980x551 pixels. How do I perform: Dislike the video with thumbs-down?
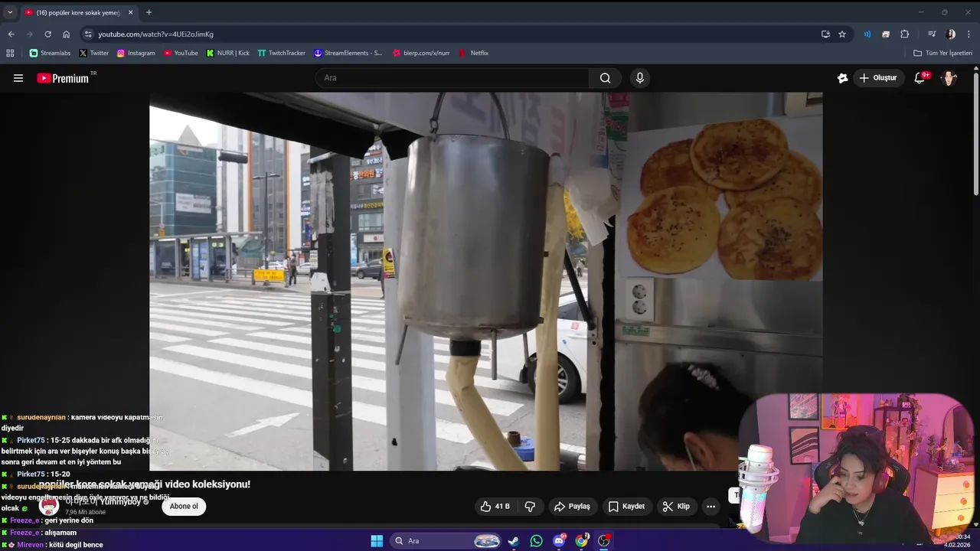[x=530, y=506]
